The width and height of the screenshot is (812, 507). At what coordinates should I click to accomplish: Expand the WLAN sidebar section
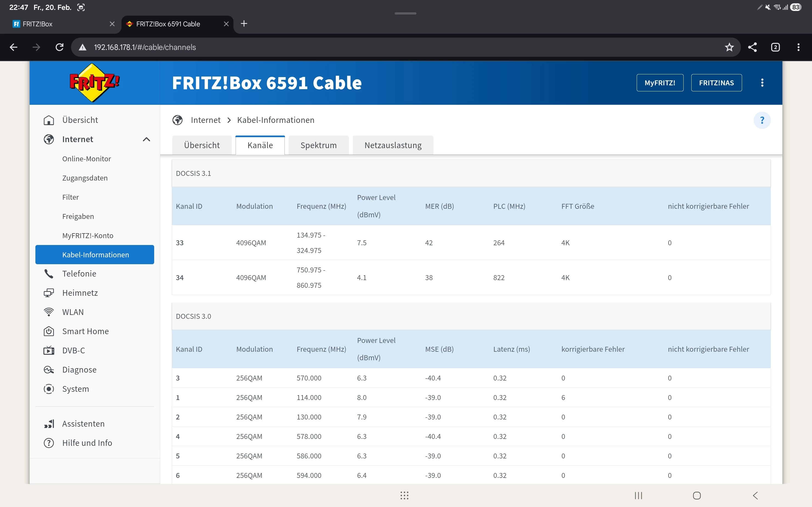73,312
